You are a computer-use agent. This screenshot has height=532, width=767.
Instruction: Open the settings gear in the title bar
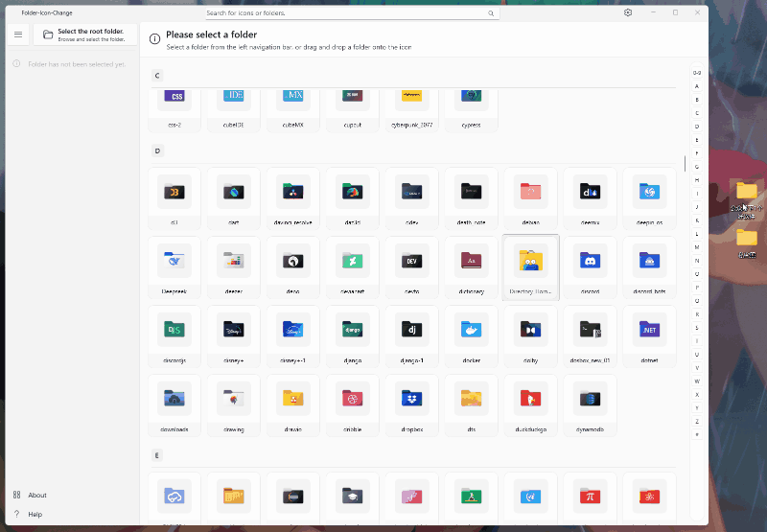(628, 12)
